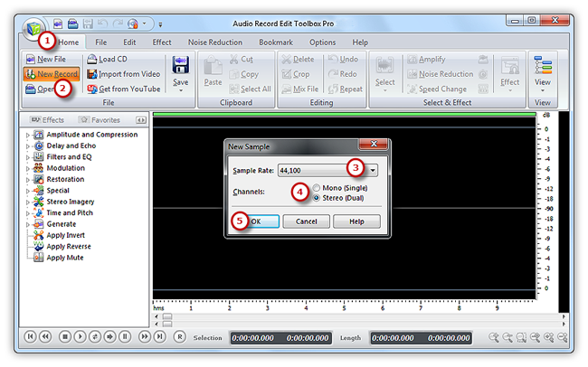
Task: Click Redo in the Editing group
Action: 342,74
